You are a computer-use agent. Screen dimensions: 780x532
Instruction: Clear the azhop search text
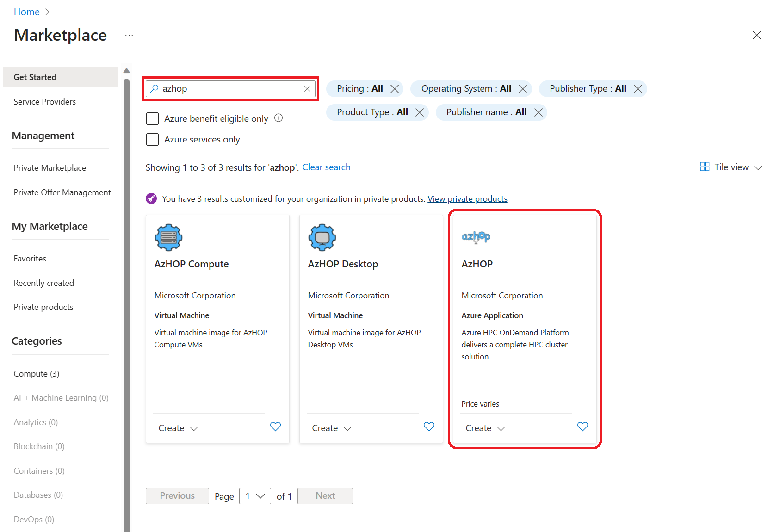(307, 89)
